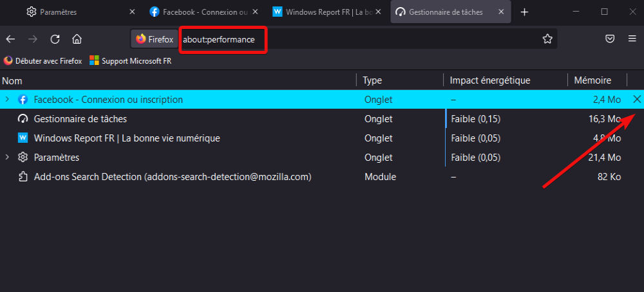Select the Add-ons Search Detection row

click(322, 177)
